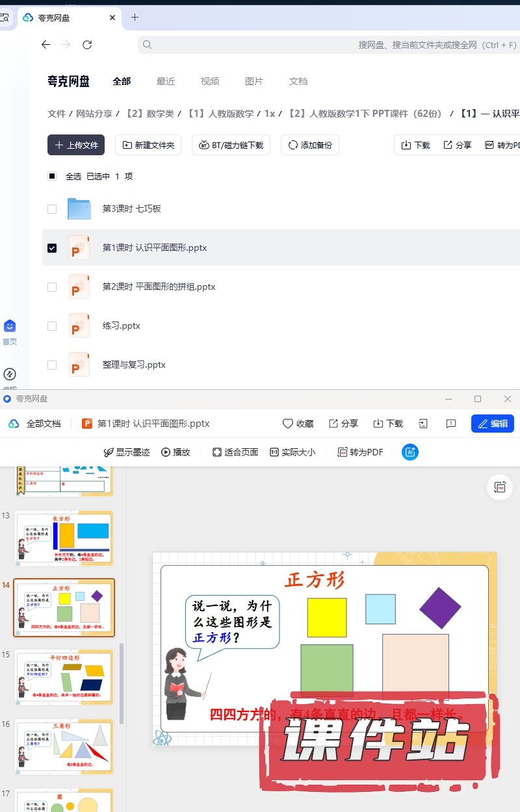Click the 上传文件 button
Image resolution: width=520 pixels, height=812 pixels.
coord(76,145)
